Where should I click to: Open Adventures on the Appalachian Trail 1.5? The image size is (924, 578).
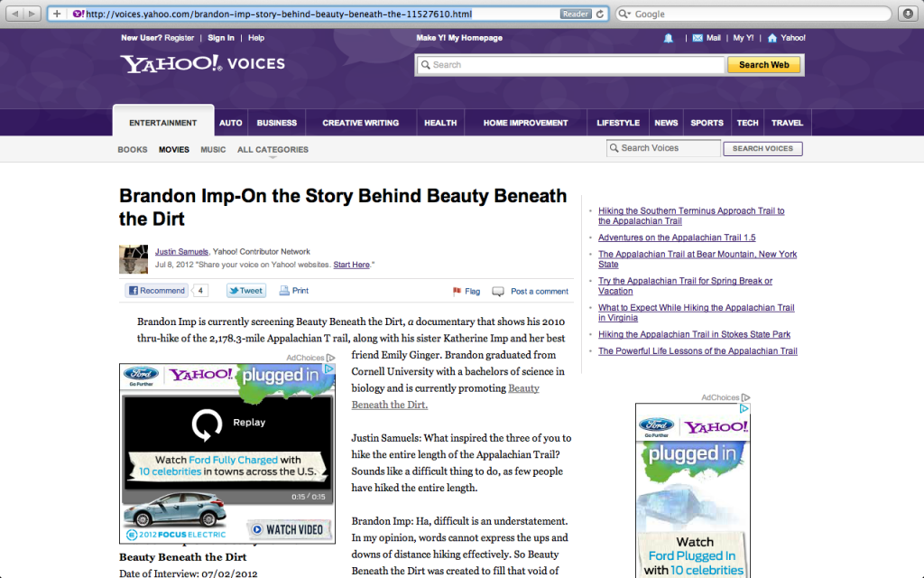(677, 238)
